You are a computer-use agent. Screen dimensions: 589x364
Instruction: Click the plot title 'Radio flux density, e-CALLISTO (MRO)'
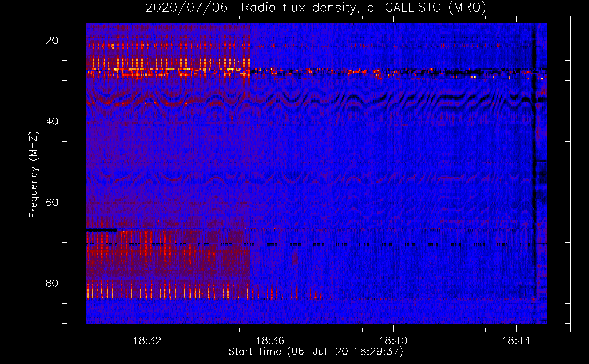364,7
